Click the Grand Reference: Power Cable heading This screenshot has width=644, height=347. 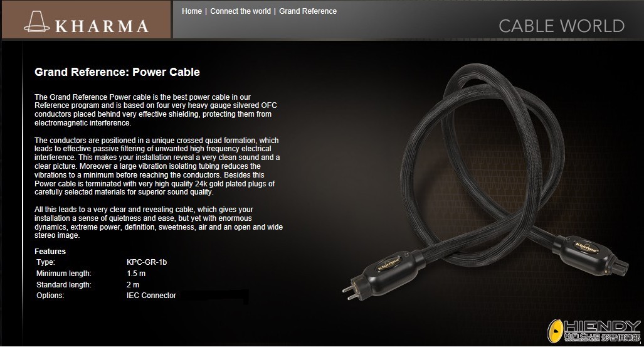(x=117, y=72)
